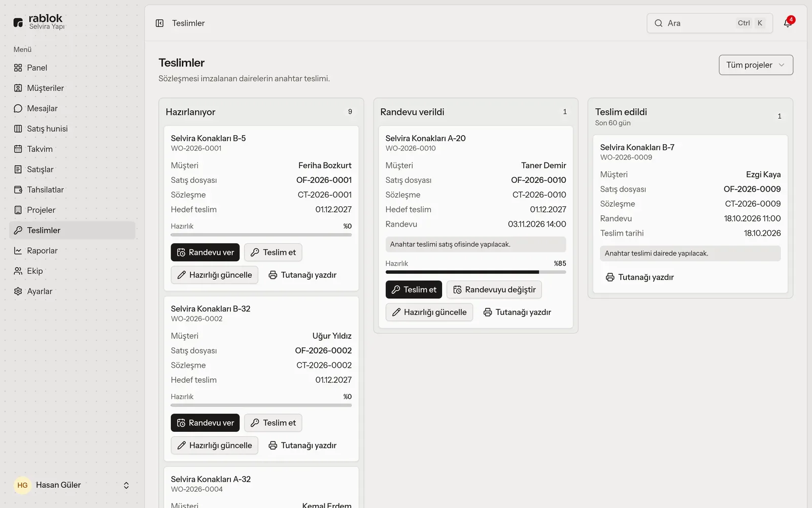Click printer icon on A-20 Tutanağı yazdır
Viewport: 812px width, 508px height.
[487, 312]
